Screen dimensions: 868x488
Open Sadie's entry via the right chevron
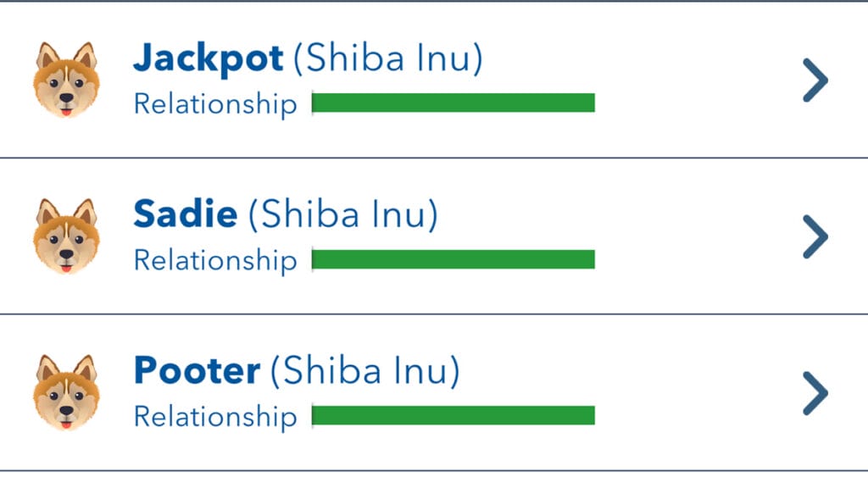[813, 237]
